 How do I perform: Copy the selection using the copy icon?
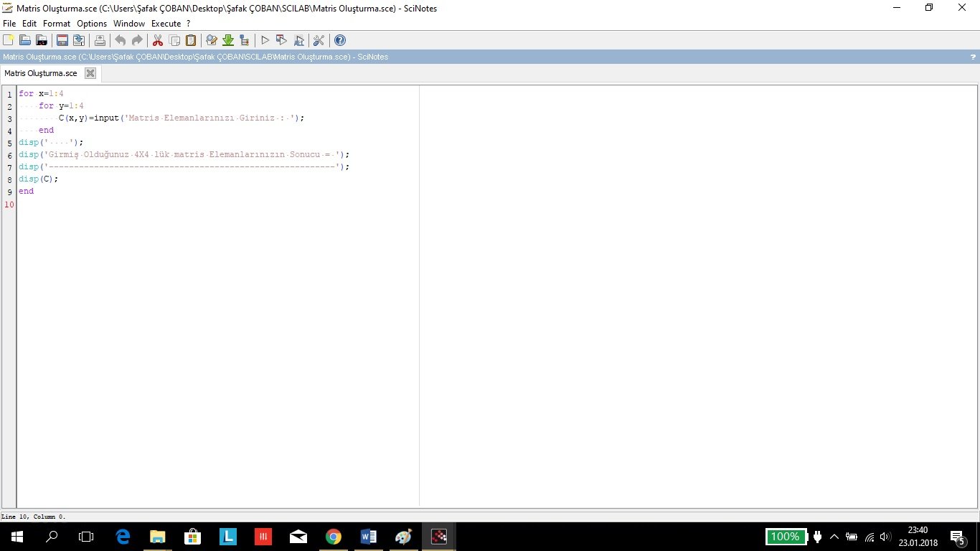tap(174, 40)
